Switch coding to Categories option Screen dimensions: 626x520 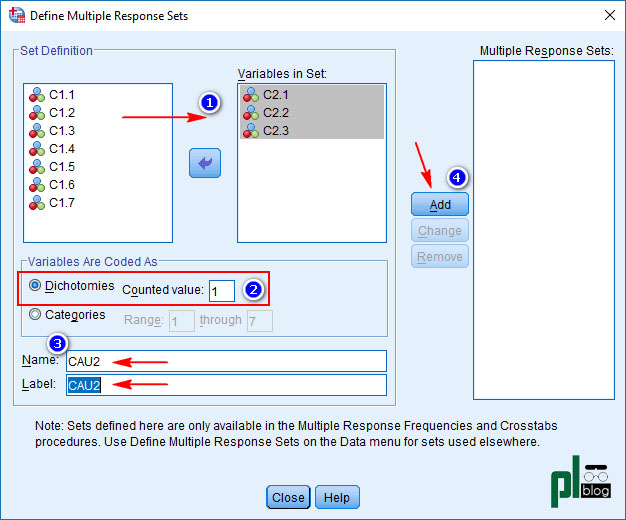click(x=36, y=315)
